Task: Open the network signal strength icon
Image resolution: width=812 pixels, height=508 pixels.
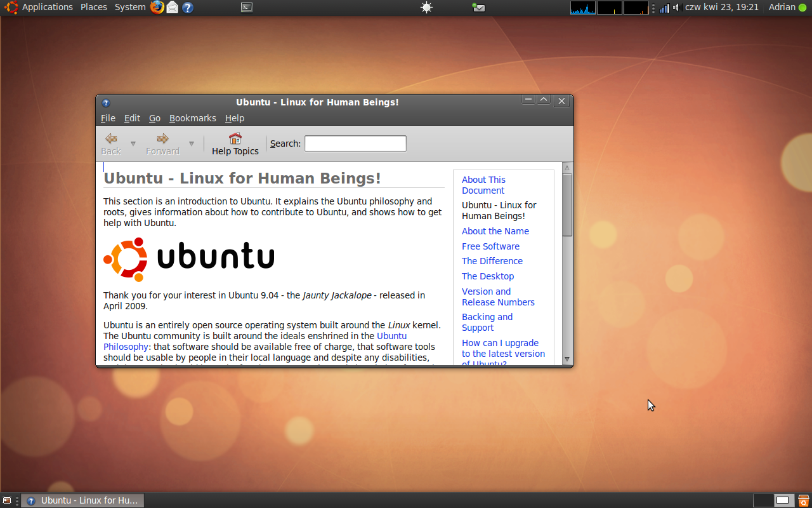Action: [x=664, y=8]
